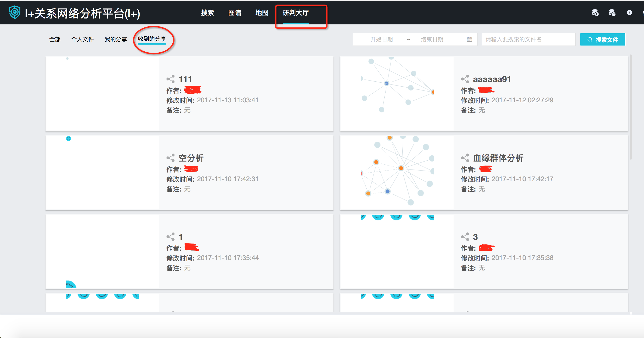Click the I+关系网络分析平台 title text
Screen dimensions: 644x338
82,13
